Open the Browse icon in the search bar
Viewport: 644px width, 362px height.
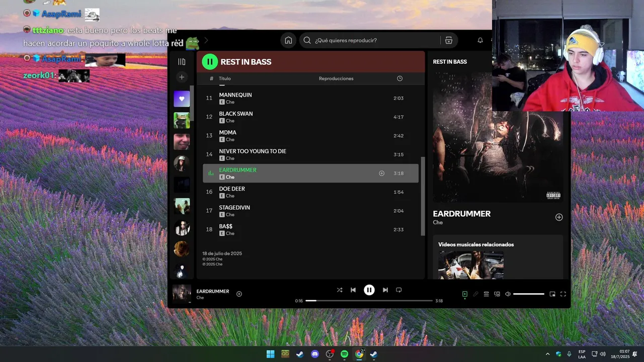click(x=449, y=40)
